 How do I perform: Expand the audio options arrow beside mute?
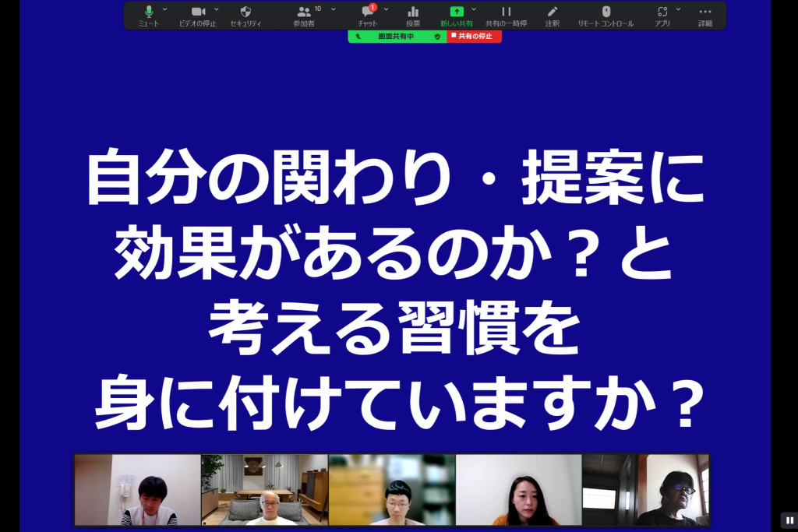pos(164,9)
